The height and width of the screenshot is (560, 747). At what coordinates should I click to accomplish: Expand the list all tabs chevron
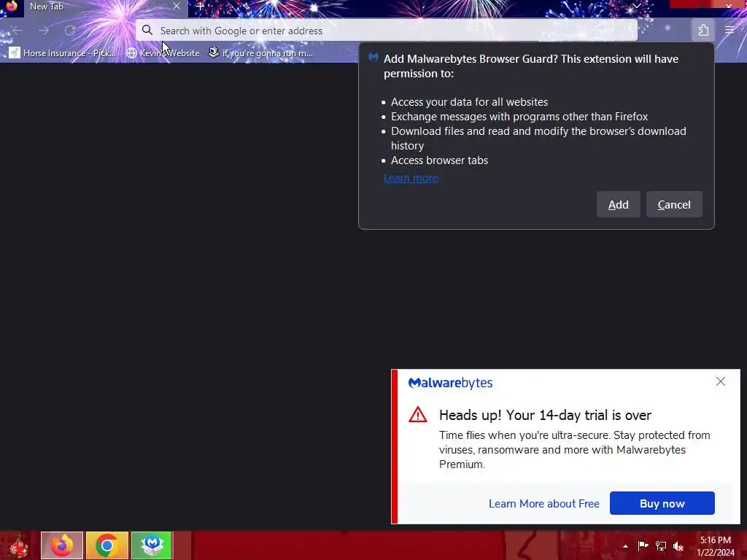point(636,6)
